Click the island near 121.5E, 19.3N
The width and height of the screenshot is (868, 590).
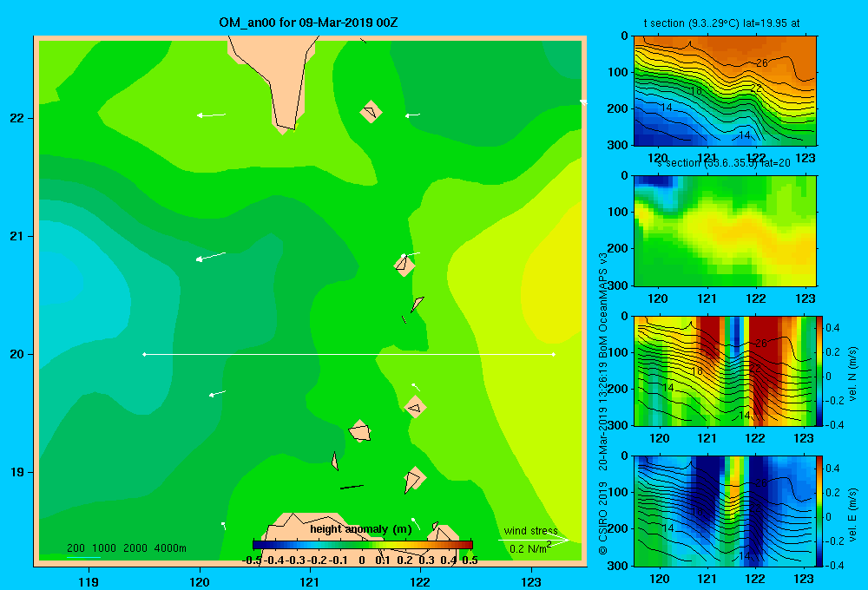click(360, 430)
